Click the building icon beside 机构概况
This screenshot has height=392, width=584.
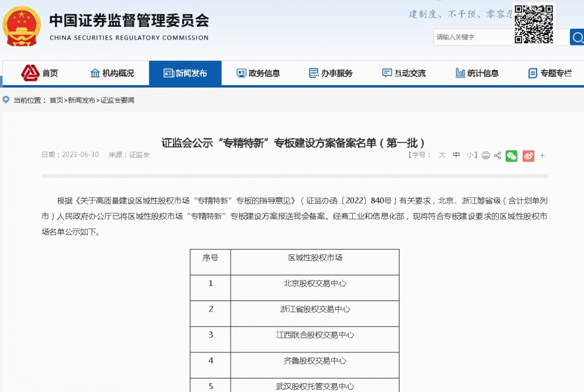pos(95,73)
